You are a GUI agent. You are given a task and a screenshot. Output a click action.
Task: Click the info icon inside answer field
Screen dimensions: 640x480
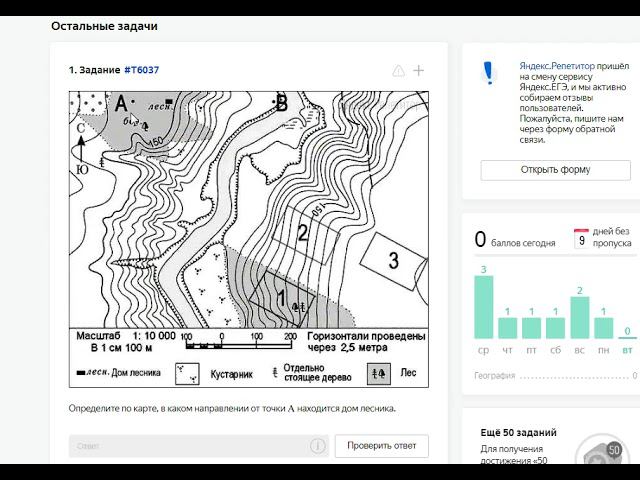click(x=318, y=446)
